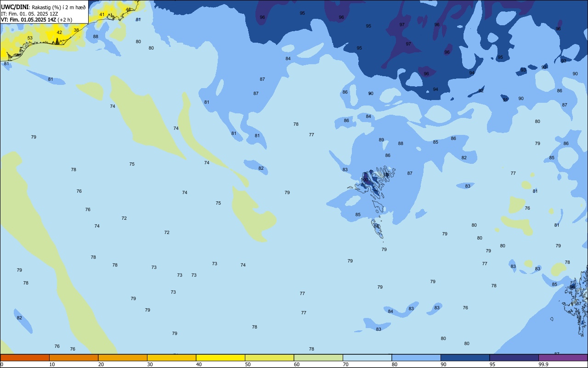Screen dimensions: 588x368
Task: Click the dark orange 0–10 legend swatch
Action: pyautogui.click(x=25, y=357)
